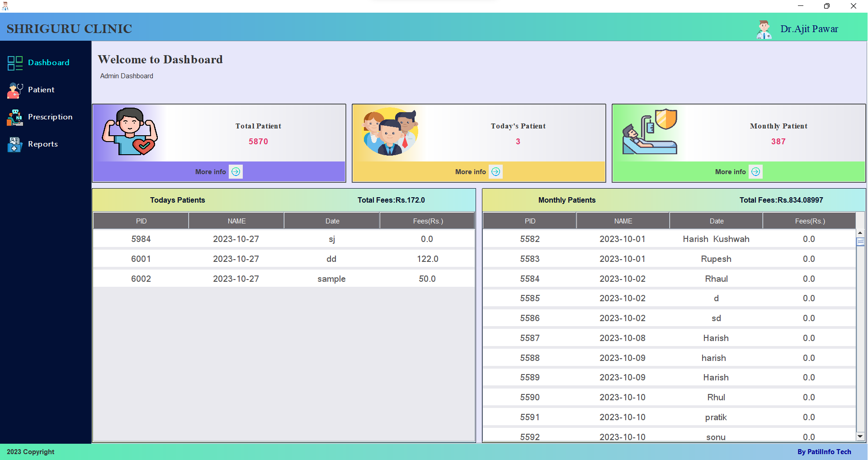The image size is (868, 460).
Task: Click the Prescription doctor-consultation icon
Action: pyautogui.click(x=14, y=117)
